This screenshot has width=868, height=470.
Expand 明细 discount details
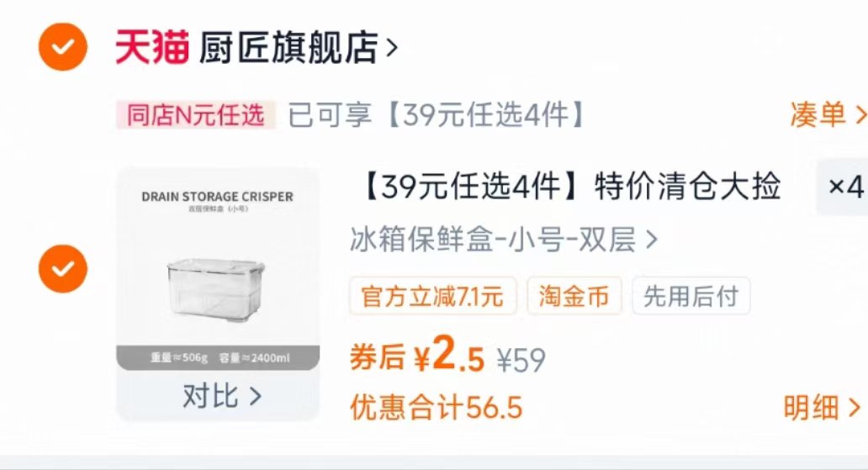point(822,408)
